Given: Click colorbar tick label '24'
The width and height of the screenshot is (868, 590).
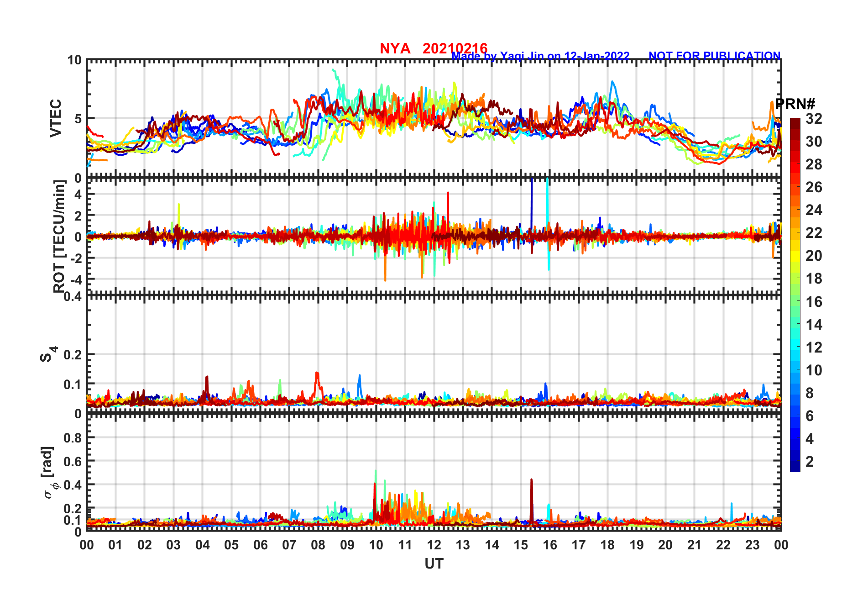Looking at the screenshot, I should [x=814, y=210].
